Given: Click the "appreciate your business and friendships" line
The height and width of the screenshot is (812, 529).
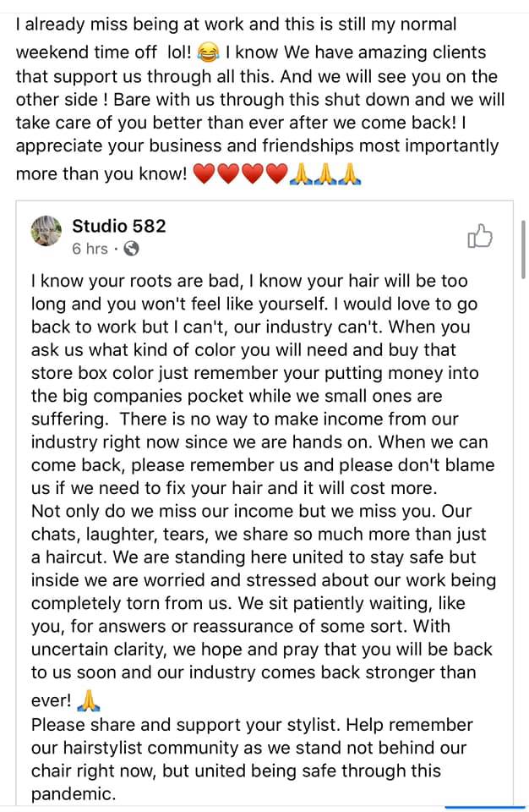Looking at the screenshot, I should tap(257, 145).
